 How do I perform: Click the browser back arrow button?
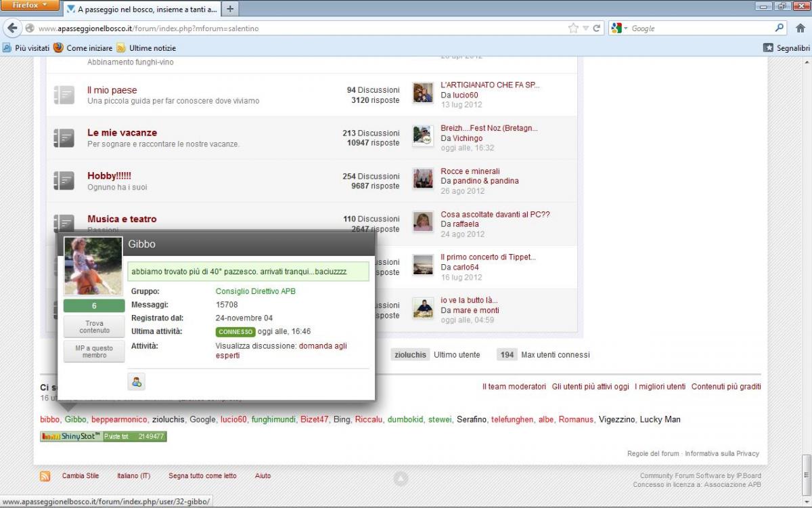point(12,28)
